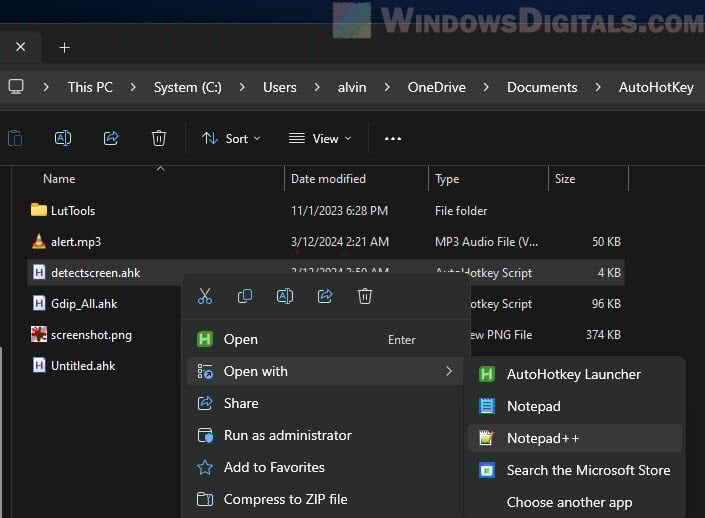Choose AutoHotkey Launcher in Open with submenu
The height and width of the screenshot is (518, 705).
pos(575,374)
